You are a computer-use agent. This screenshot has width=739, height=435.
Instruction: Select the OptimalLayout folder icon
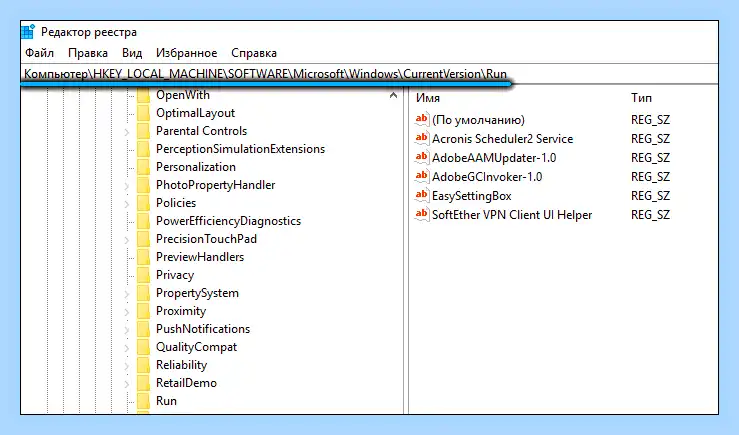pos(143,113)
